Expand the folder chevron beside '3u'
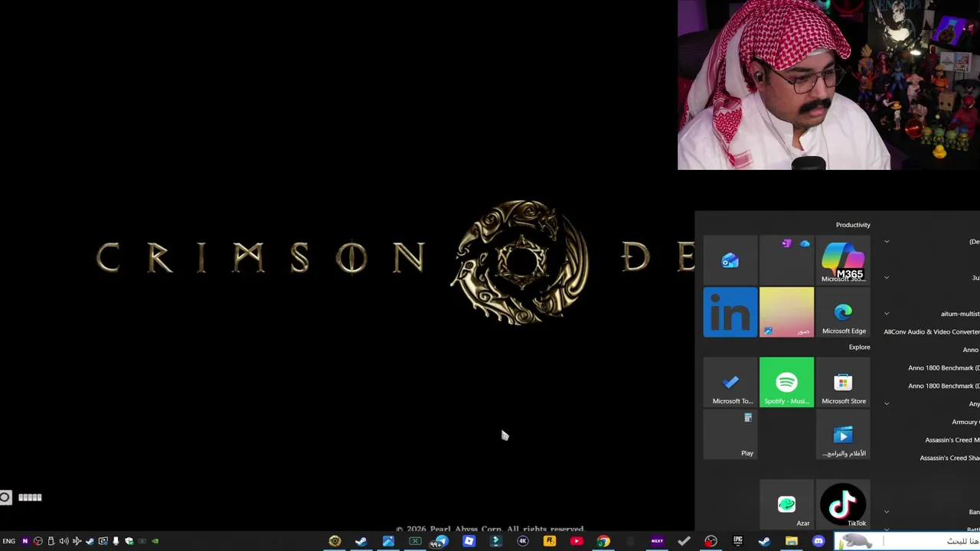Screen dimensions: 980x551 887,278
